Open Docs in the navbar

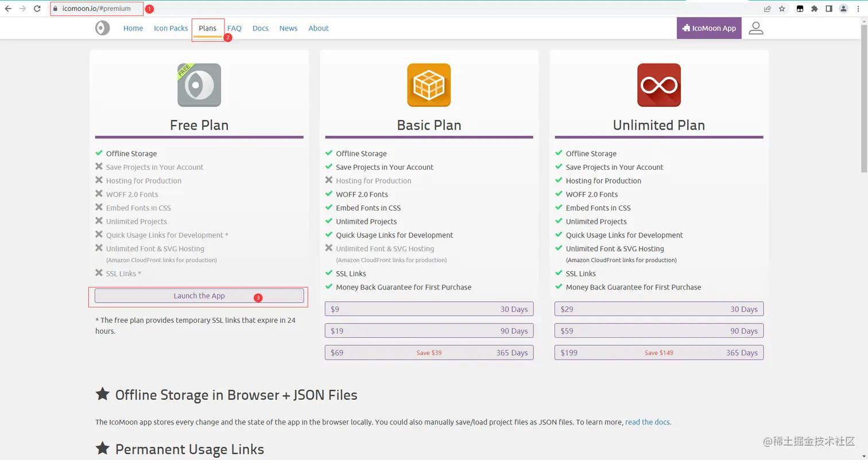click(x=261, y=28)
